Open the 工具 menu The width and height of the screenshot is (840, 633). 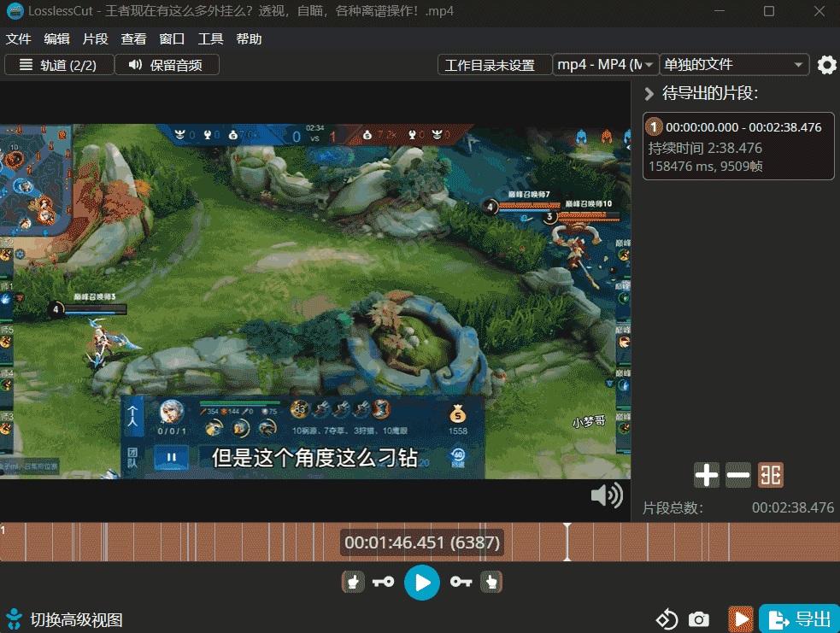(210, 39)
